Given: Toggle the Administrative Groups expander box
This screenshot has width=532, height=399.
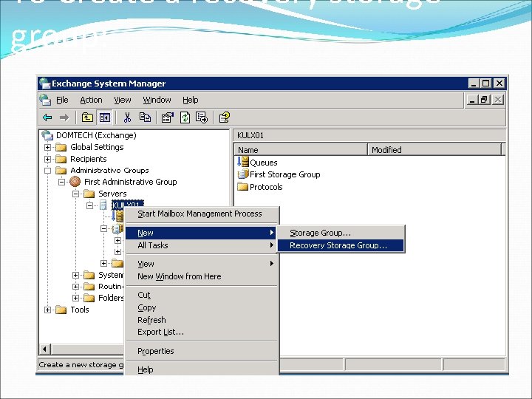Looking at the screenshot, I should (x=47, y=171).
